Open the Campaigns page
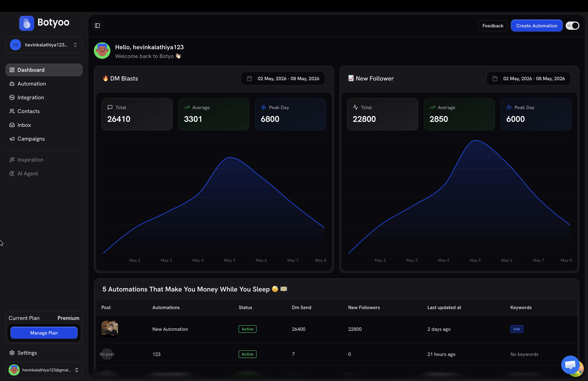This screenshot has width=588, height=381. point(44,139)
